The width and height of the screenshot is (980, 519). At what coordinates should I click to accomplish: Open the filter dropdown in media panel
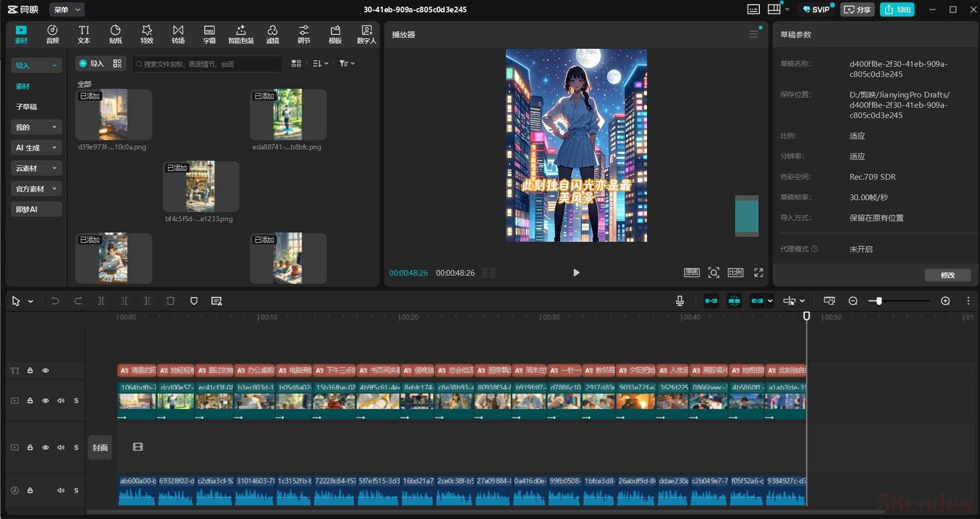coord(347,63)
